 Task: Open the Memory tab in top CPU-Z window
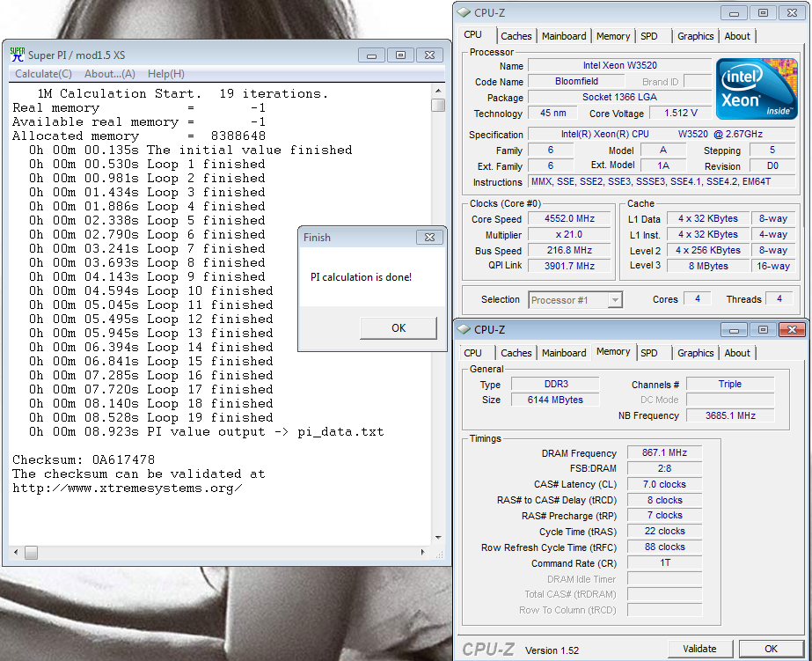(x=613, y=36)
